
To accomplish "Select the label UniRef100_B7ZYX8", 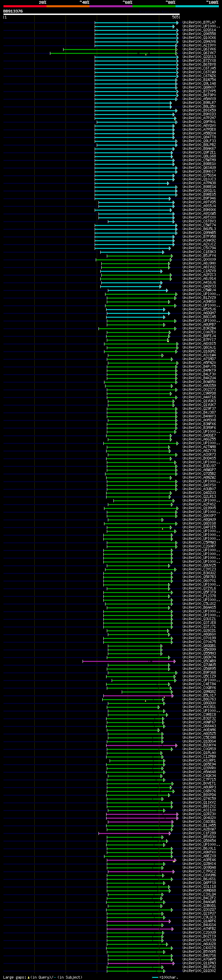I will (x=199, y=60).
